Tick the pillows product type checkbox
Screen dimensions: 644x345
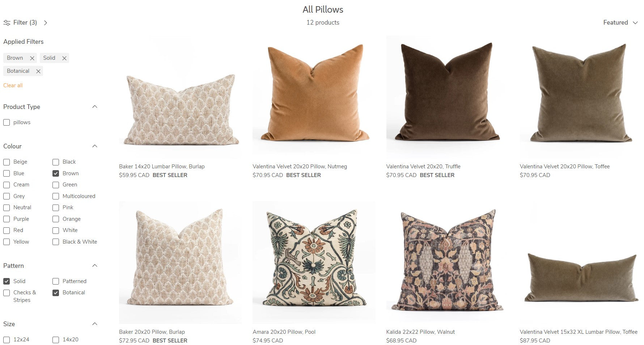[x=7, y=122]
